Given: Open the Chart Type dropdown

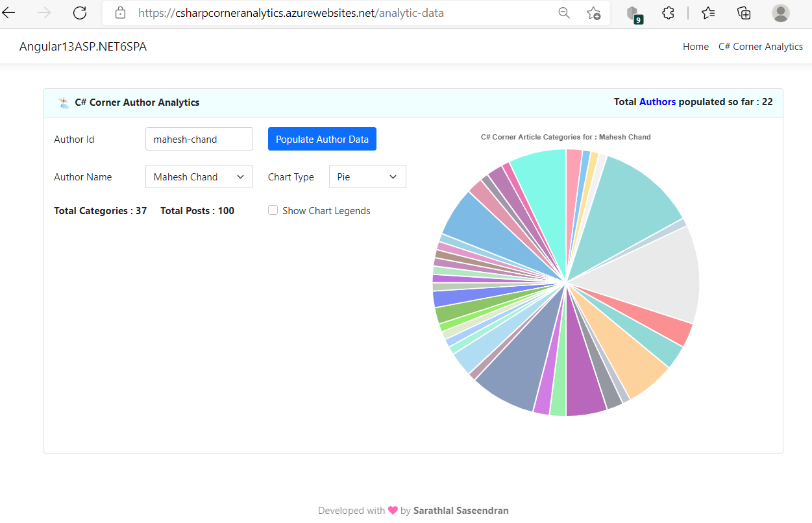Looking at the screenshot, I should click(367, 176).
